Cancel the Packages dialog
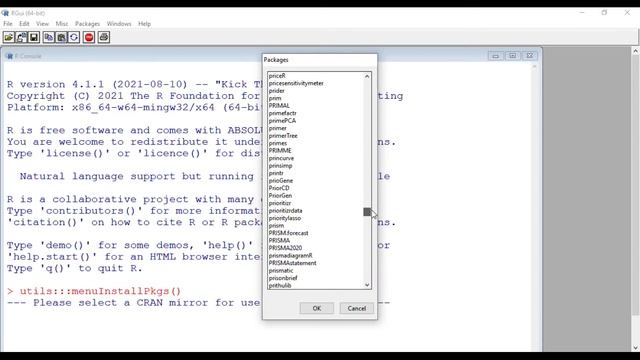This screenshot has width=640, height=360. tap(356, 308)
